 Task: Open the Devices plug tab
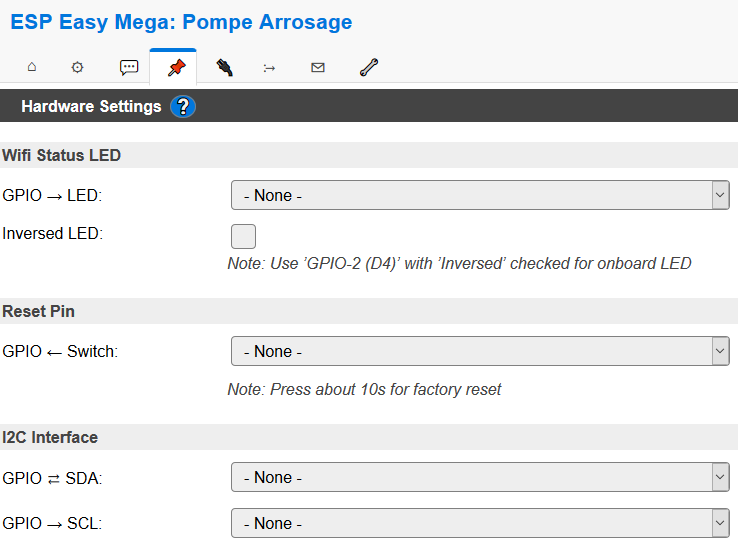click(x=225, y=67)
